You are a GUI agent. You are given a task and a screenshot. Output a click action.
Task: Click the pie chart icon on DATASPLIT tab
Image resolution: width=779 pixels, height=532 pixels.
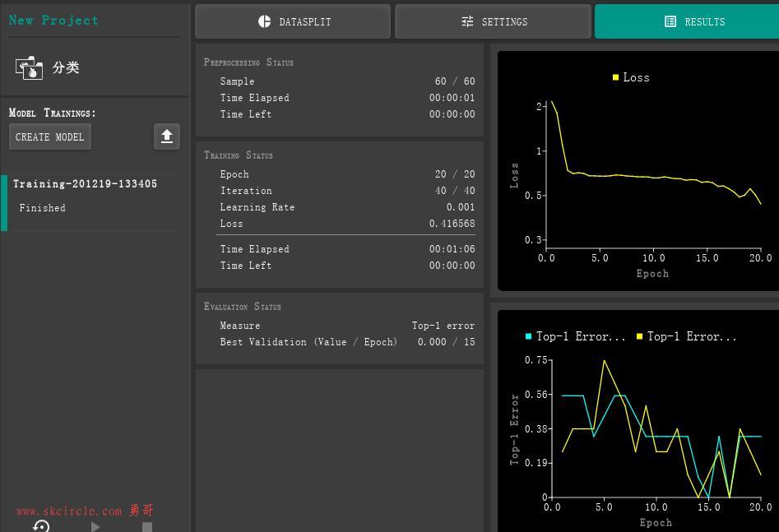(264, 21)
